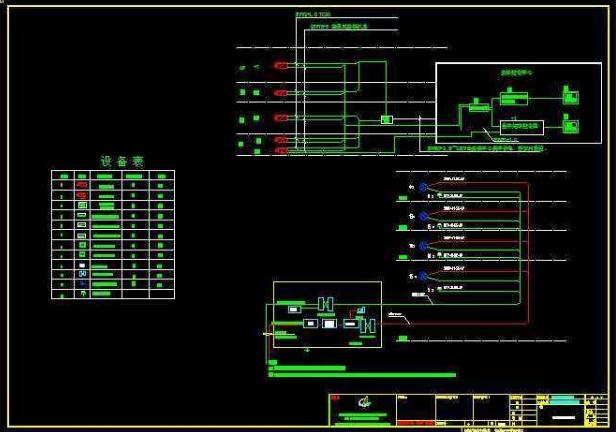Select the topmost red device in wiring diagram

[281, 66]
